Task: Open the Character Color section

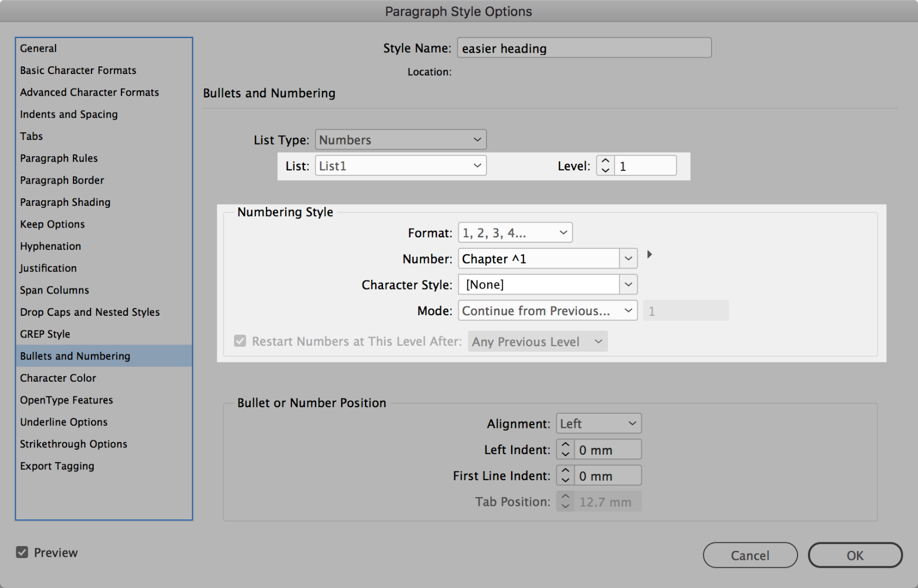Action: pos(58,378)
